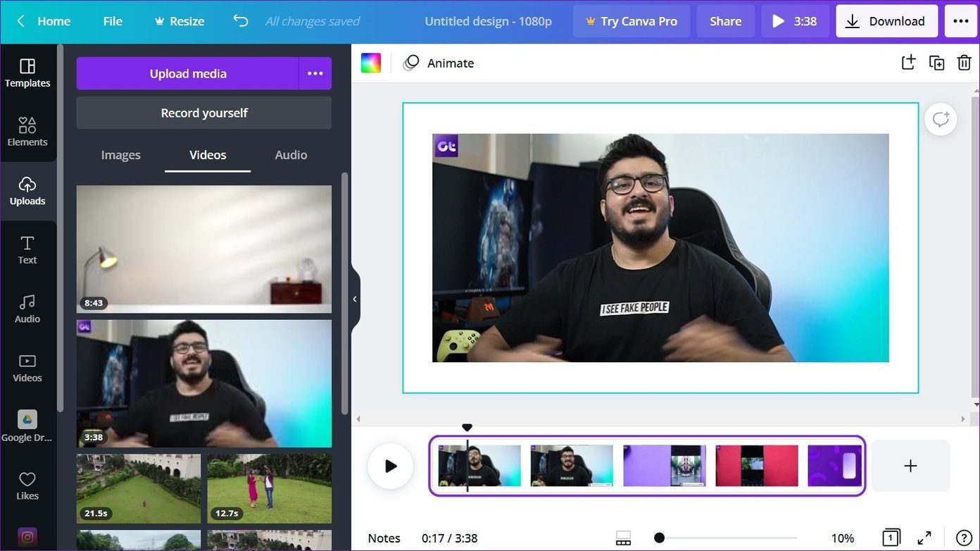Click the canvas scroll right arrow
980x551 pixels.
pyautogui.click(x=963, y=419)
